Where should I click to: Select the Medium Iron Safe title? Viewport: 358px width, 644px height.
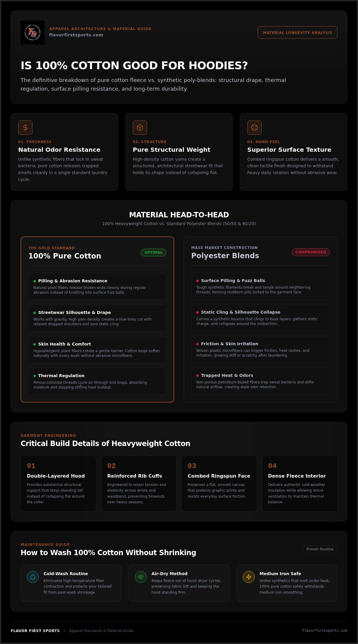point(280,574)
